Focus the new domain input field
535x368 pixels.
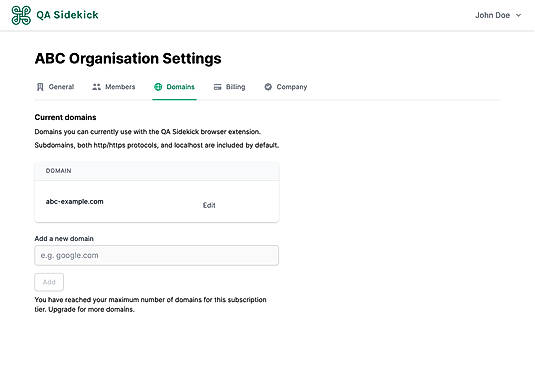coord(157,255)
